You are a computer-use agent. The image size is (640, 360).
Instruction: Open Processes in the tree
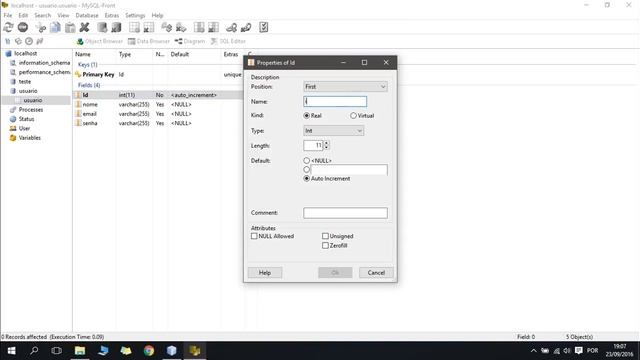pos(31,110)
